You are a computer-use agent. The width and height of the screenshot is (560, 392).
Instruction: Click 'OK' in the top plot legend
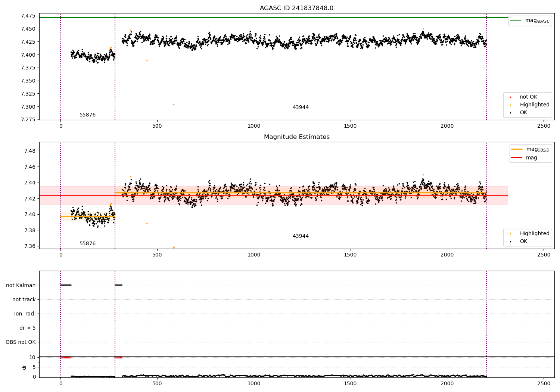click(x=523, y=113)
